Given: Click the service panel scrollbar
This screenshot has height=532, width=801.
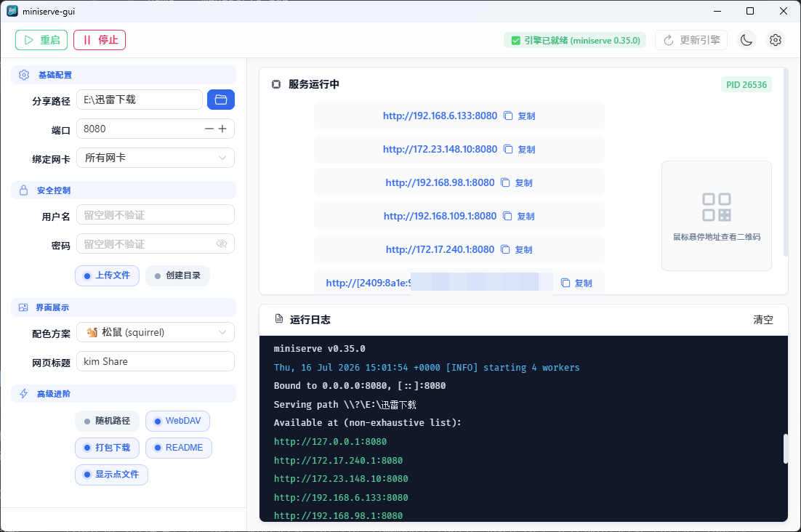Looking at the screenshot, I should (x=786, y=164).
